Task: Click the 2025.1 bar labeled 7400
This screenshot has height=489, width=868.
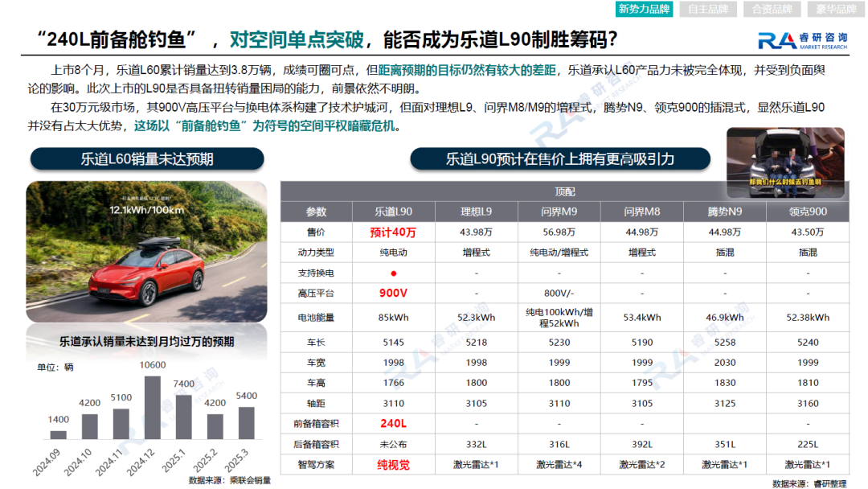Action: tap(184, 417)
